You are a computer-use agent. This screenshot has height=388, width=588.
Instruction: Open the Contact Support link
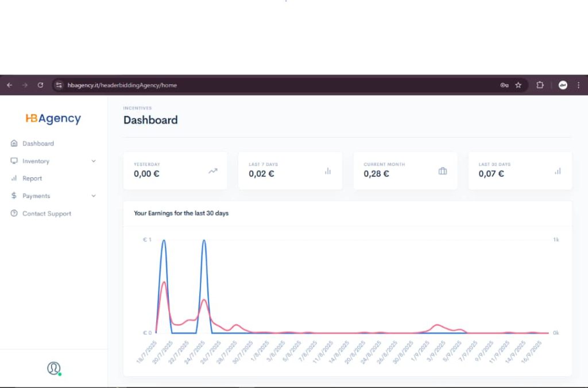click(x=47, y=214)
